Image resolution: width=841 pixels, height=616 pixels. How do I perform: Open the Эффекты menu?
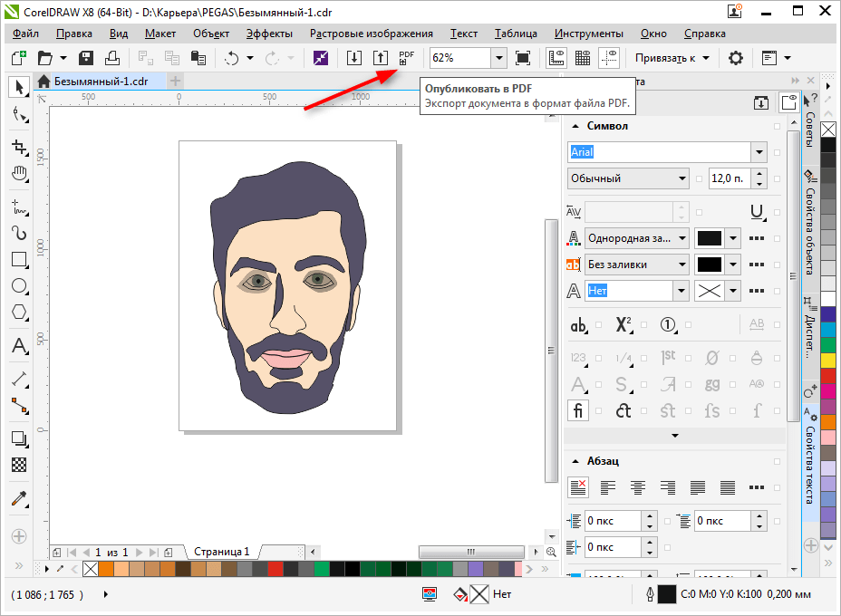(269, 34)
